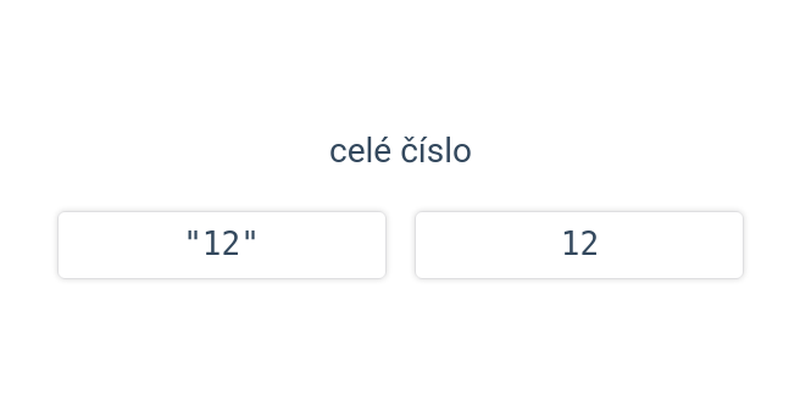Viewport: 800px width, 400px height.
Task: Pick the integer 12 answer
Action: click(x=579, y=244)
